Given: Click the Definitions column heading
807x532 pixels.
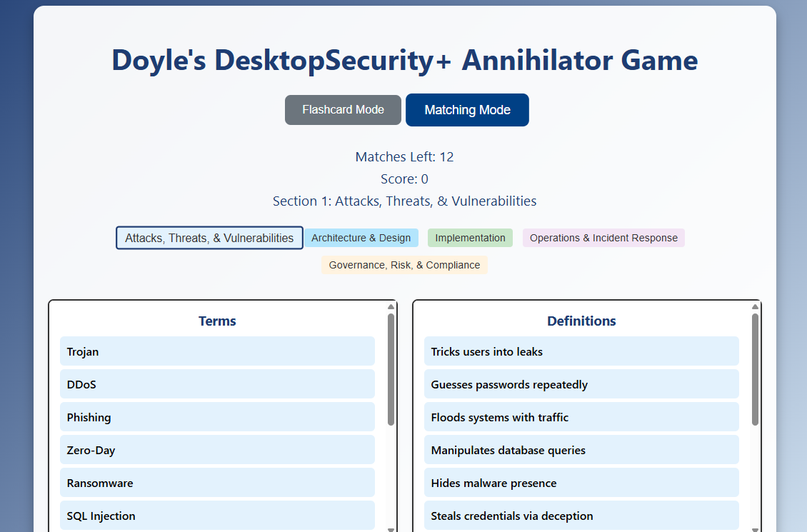Looking at the screenshot, I should click(x=581, y=321).
